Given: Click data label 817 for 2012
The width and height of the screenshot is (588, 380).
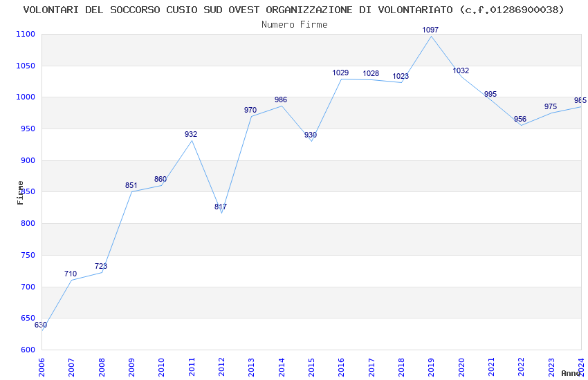Looking at the screenshot, I should pyautogui.click(x=221, y=207).
